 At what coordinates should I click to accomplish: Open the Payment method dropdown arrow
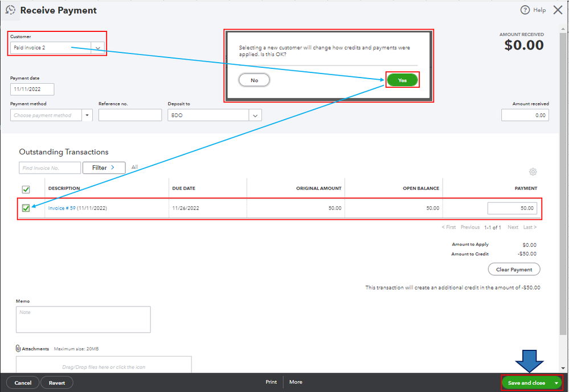pyautogui.click(x=87, y=116)
